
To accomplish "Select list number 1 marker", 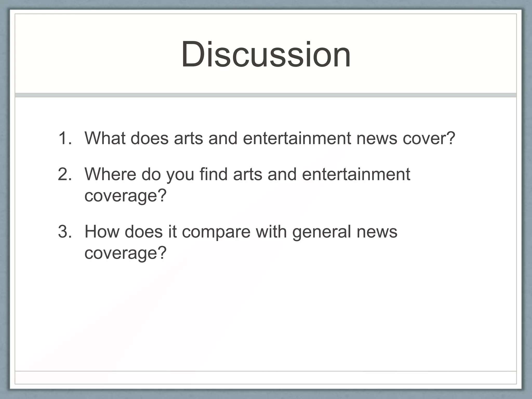I will click(x=65, y=138).
